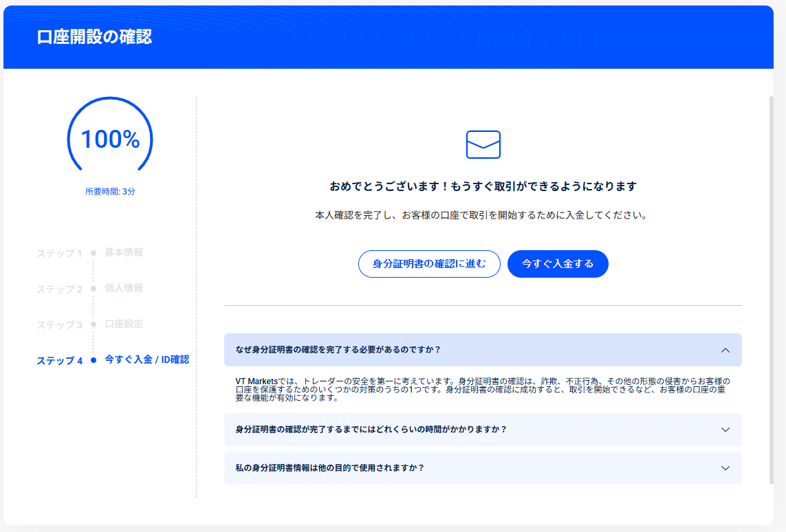Expand the verification time FAQ with its chevron
786x532 pixels.
725,430
